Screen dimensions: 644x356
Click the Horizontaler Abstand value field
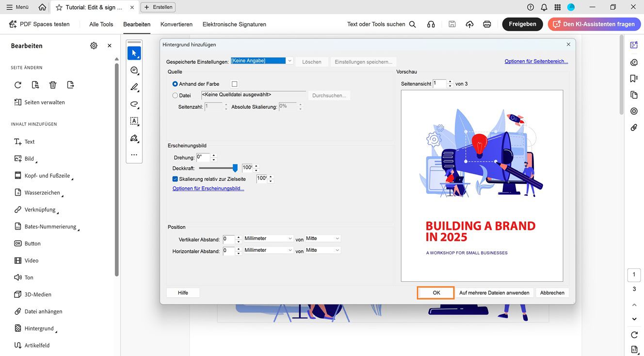[x=228, y=251]
